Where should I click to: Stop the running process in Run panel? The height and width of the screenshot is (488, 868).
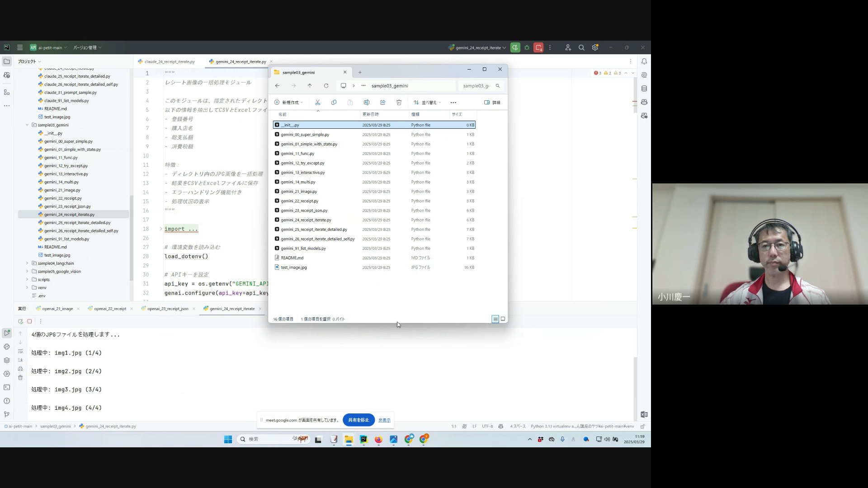(x=29, y=321)
